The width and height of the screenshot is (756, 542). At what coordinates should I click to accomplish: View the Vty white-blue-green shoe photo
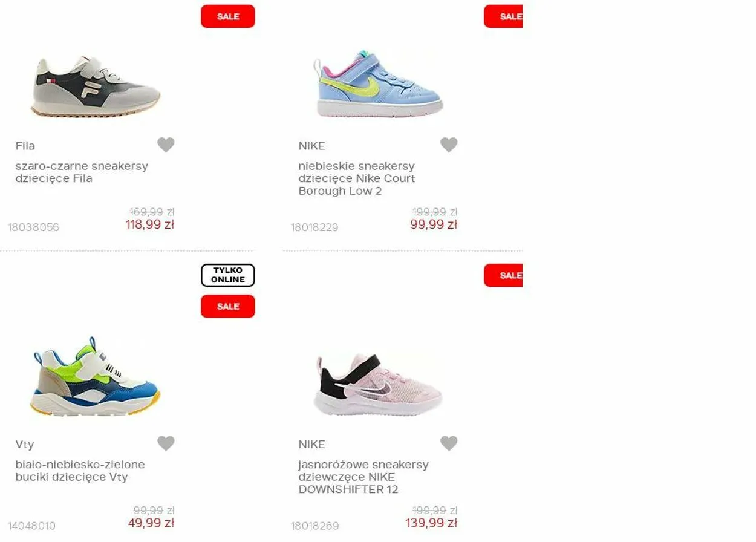pos(96,376)
